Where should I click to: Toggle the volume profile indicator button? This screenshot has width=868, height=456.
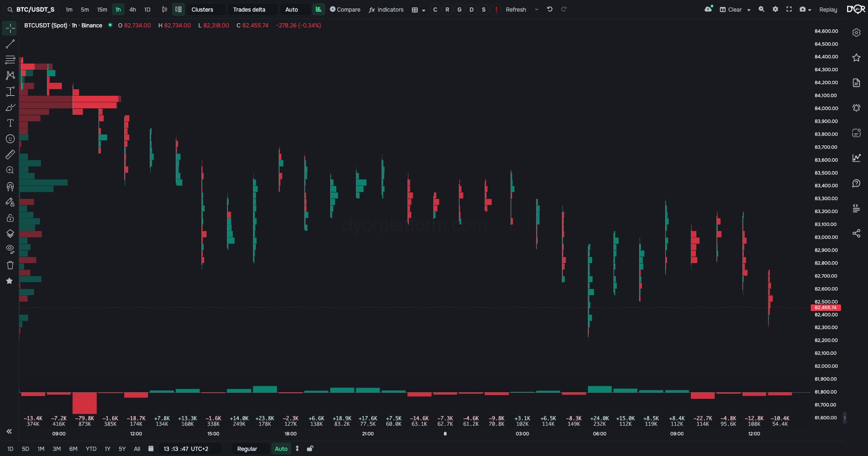(x=319, y=9)
